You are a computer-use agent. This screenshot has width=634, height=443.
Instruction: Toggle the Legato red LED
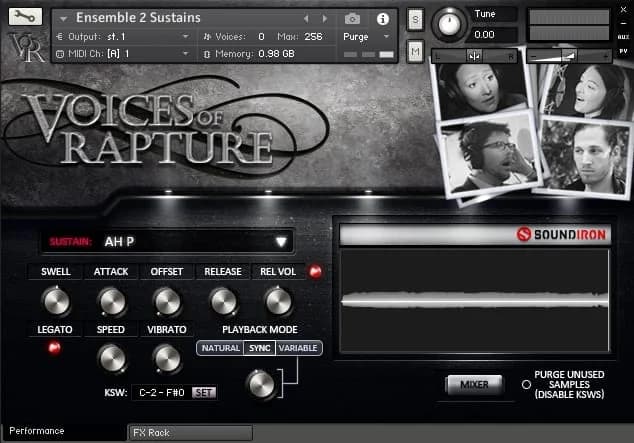coord(55,348)
